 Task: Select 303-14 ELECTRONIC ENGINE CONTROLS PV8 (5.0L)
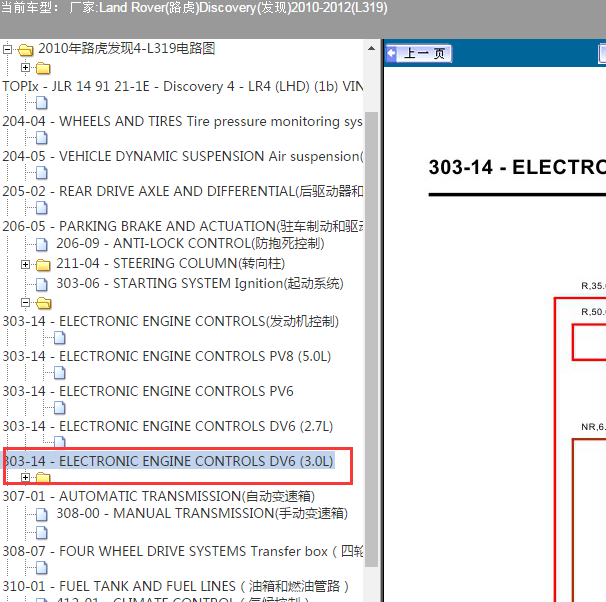[x=167, y=356]
